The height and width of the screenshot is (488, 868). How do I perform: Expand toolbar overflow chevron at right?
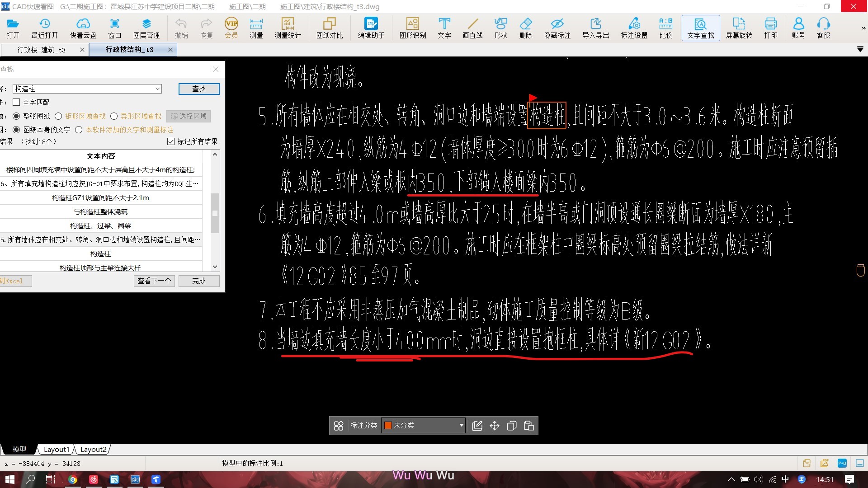click(x=863, y=28)
